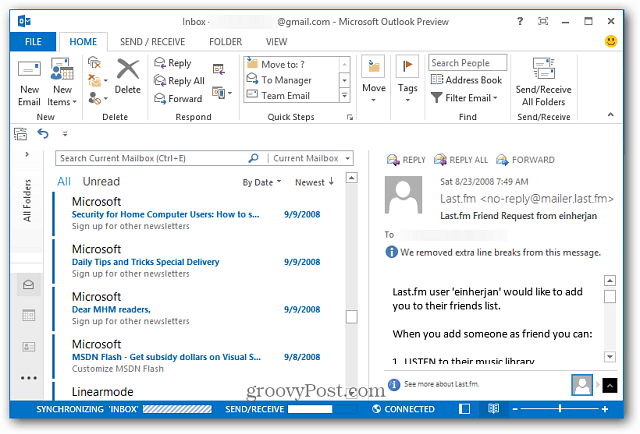Open the Quick Steps dialog launcher
The image size is (640, 434).
point(350,117)
